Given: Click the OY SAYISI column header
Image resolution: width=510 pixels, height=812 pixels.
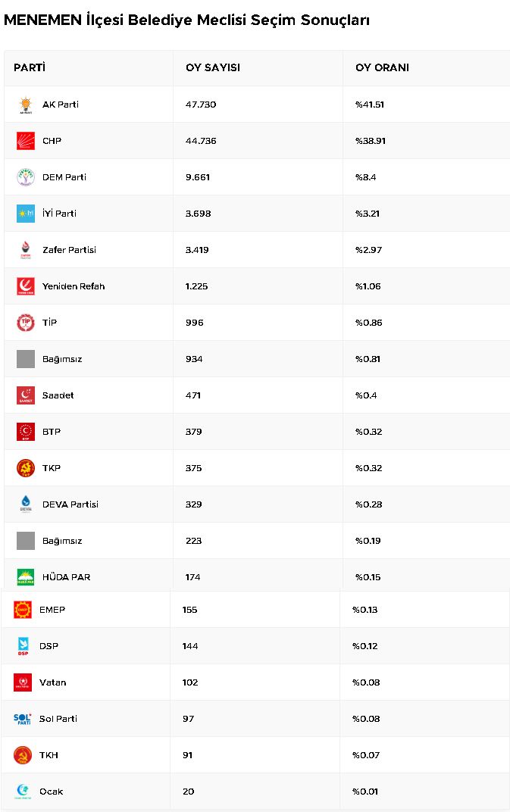Looking at the screenshot, I should 213,68.
